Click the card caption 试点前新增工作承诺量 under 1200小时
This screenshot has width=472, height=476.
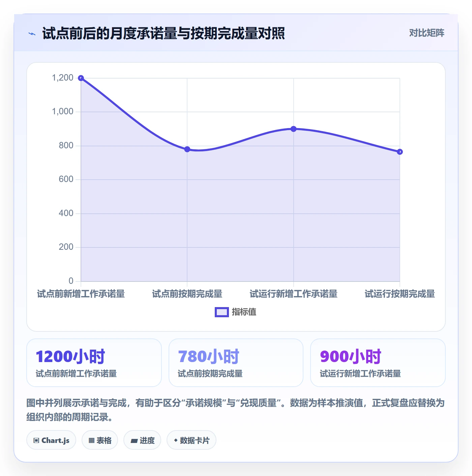(x=76, y=374)
